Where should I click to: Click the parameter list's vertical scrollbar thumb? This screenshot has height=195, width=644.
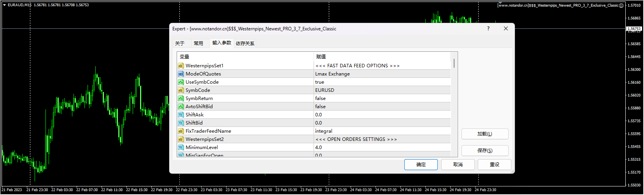point(454,63)
